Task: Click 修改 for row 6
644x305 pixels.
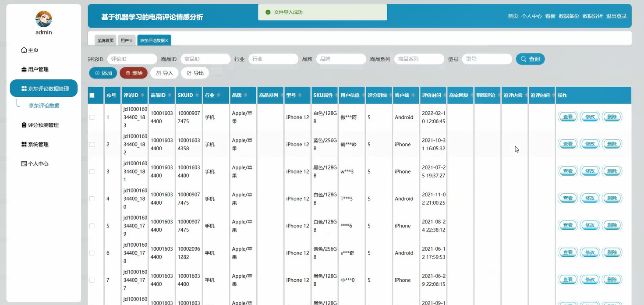Action: coord(590,253)
